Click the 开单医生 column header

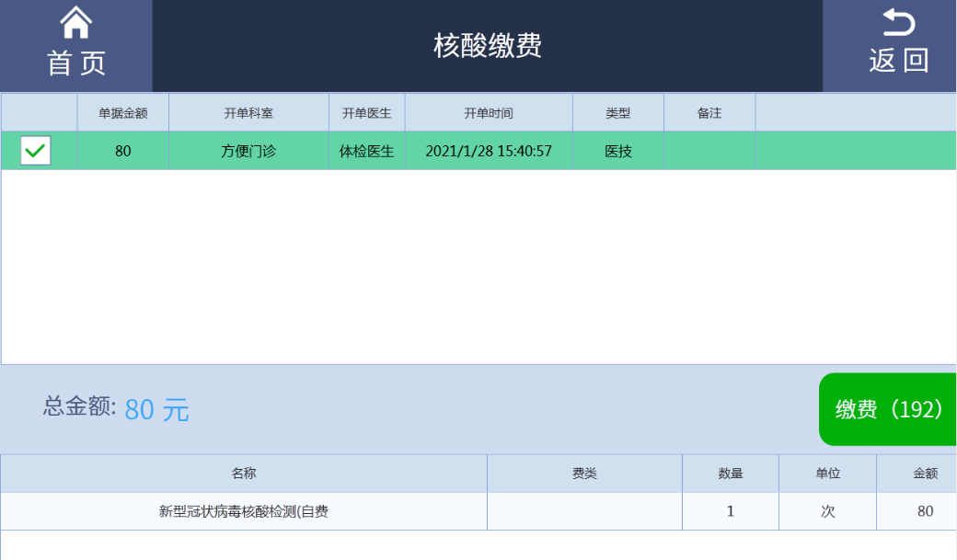click(x=367, y=113)
